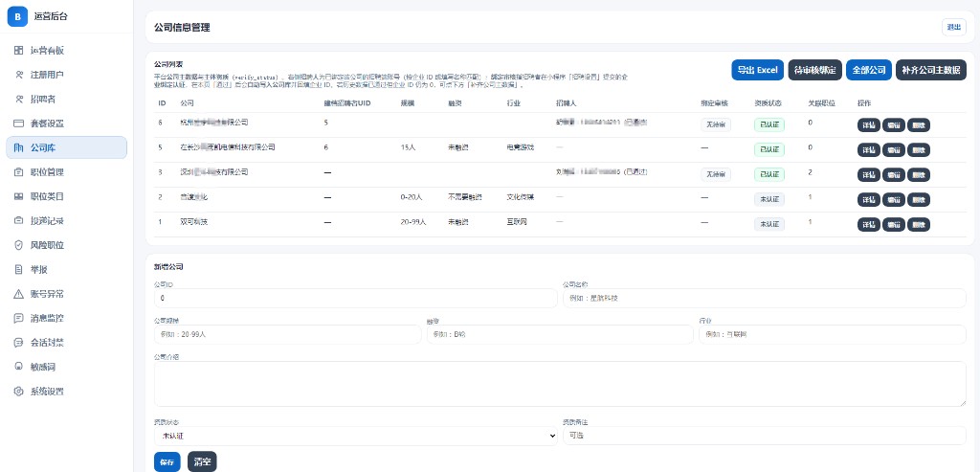Open 投递记录 icon in sidebar
Viewport: 980px width, 472px height.
pyautogui.click(x=19, y=221)
